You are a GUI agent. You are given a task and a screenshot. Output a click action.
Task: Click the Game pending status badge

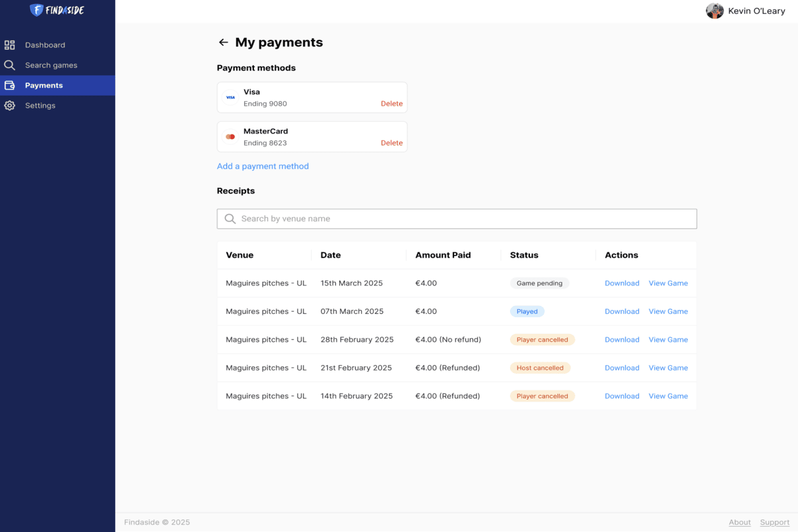click(x=539, y=283)
